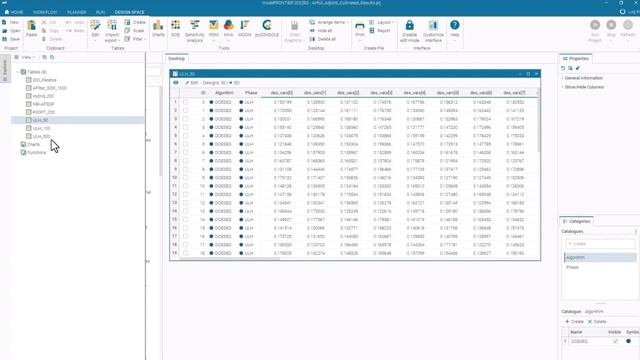The width and height of the screenshot is (640, 360).
Task: Launch the pyCONSOLE tool
Action: tap(267, 29)
